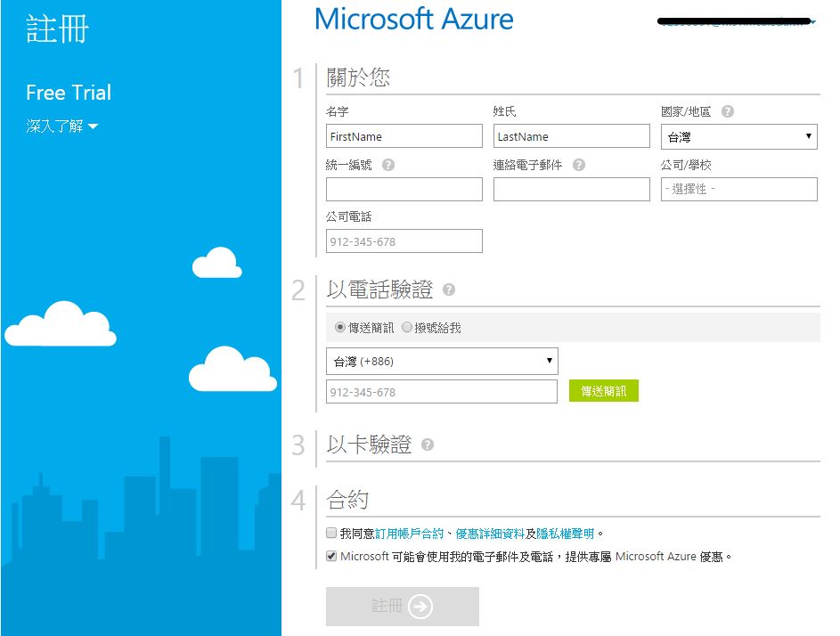
Task: Click the 註冊 submit button
Action: [x=403, y=607]
